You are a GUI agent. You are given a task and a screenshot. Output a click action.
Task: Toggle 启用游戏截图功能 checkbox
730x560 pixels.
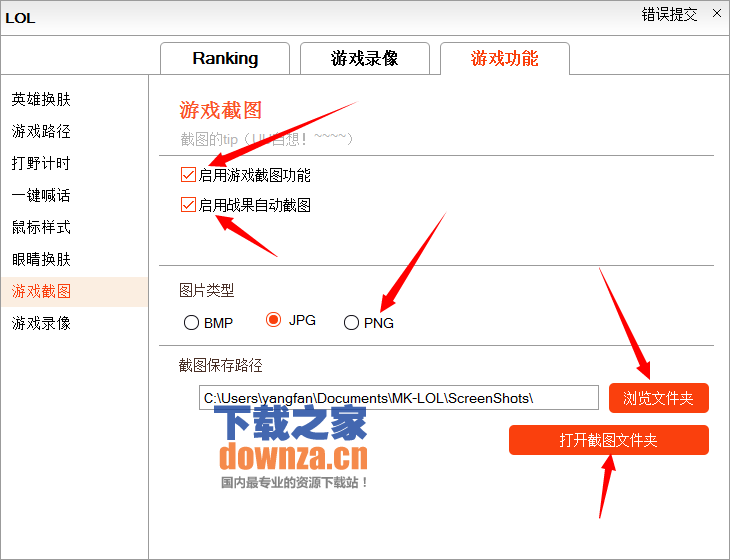click(188, 175)
